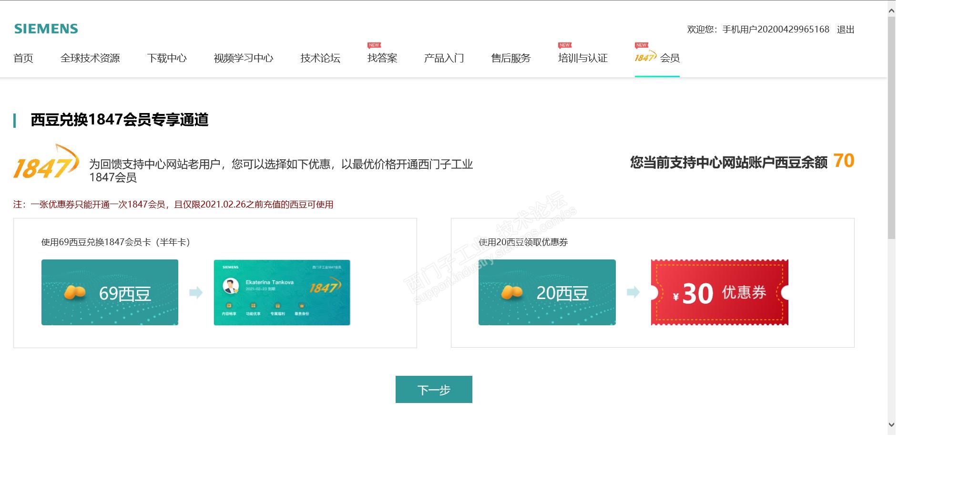The width and height of the screenshot is (980, 496).
Task: Click the label 使用20西豆领取优惠券
Action: pos(523,242)
